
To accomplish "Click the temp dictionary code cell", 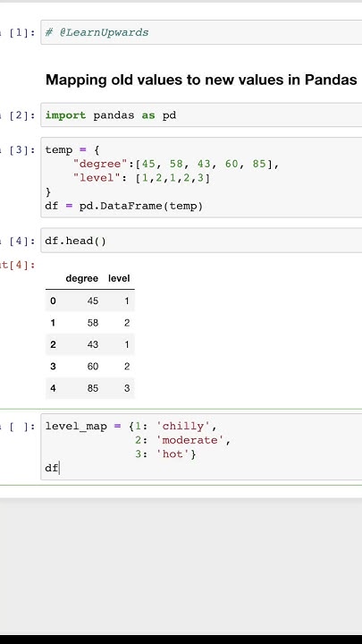I will click(x=201, y=177).
